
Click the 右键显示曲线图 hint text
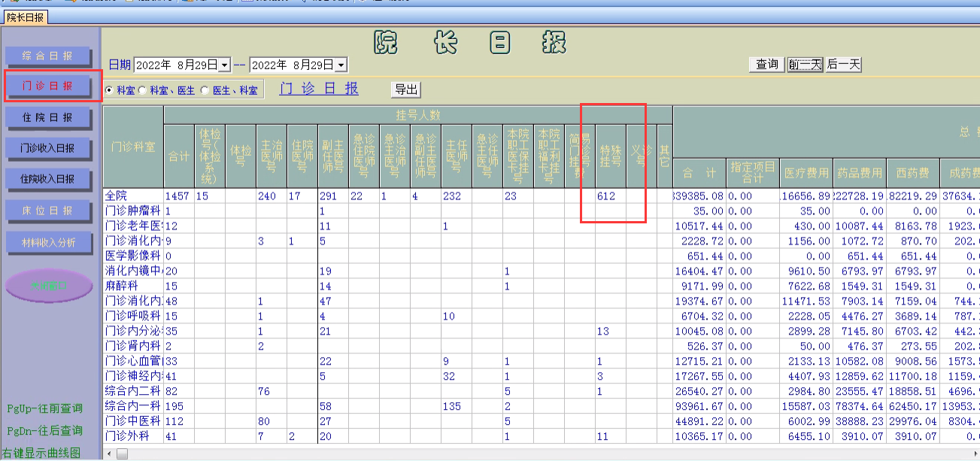click(x=41, y=453)
